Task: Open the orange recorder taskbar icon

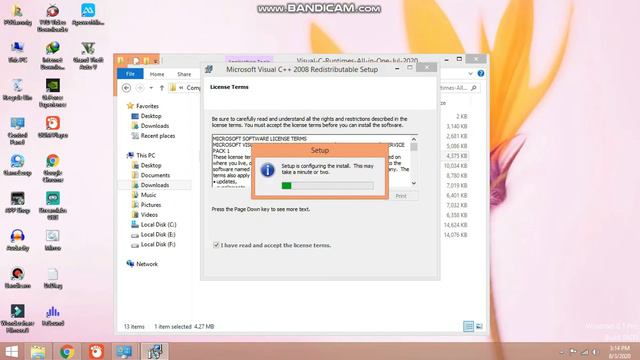Action: tap(96, 351)
